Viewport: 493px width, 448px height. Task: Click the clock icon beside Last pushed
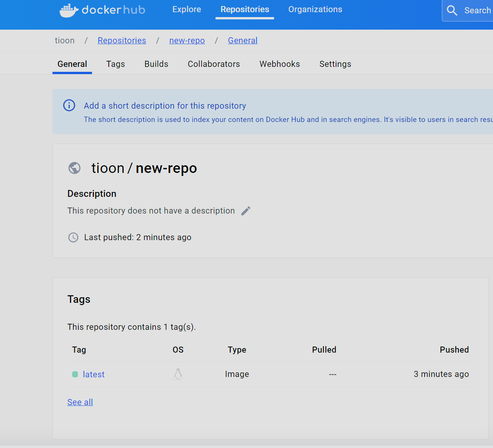73,237
